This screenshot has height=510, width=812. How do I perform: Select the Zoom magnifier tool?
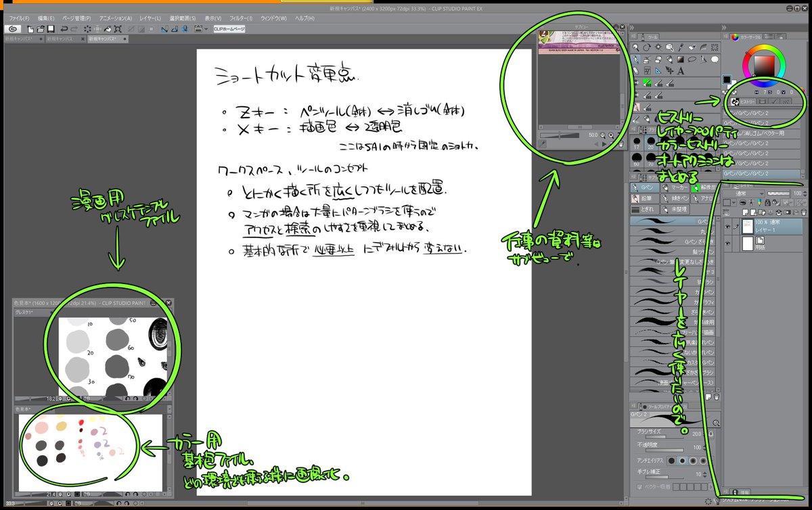(x=636, y=47)
